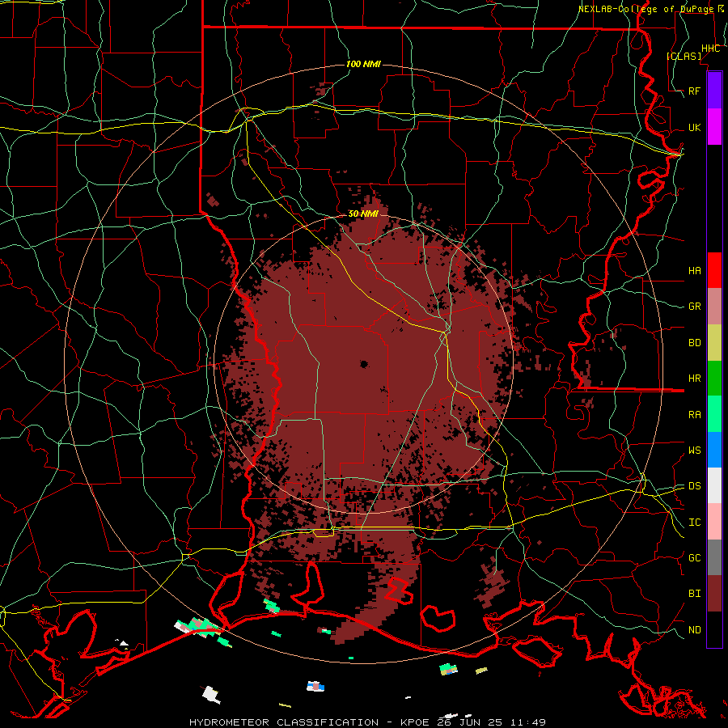
Task: Click the WS legend label
Action: 694,451
